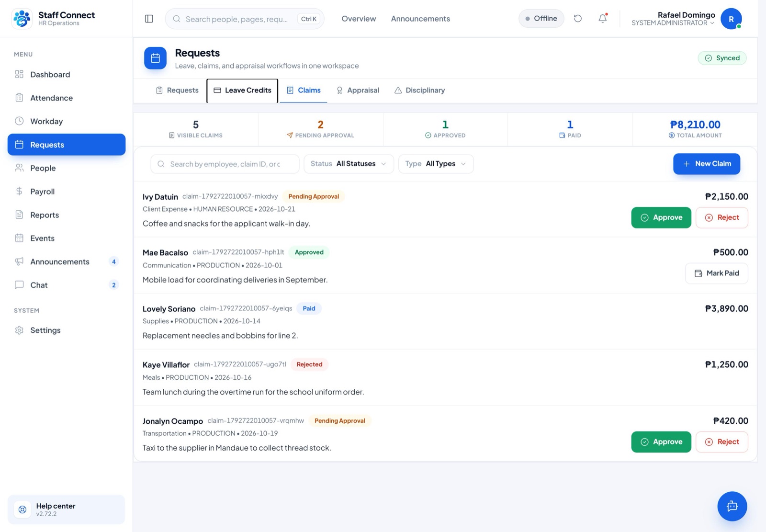Image resolution: width=766 pixels, height=532 pixels.
Task: Switch to the Disciplinary tab
Action: pos(419,91)
